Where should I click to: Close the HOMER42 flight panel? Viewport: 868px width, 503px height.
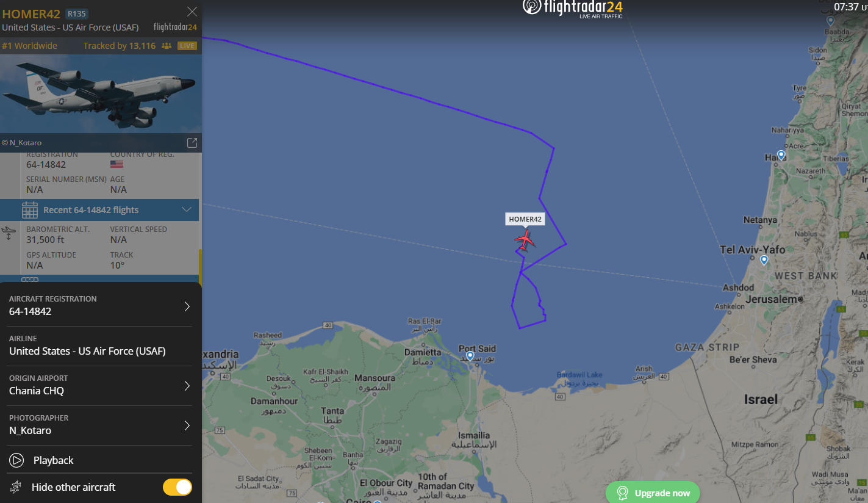tap(192, 12)
